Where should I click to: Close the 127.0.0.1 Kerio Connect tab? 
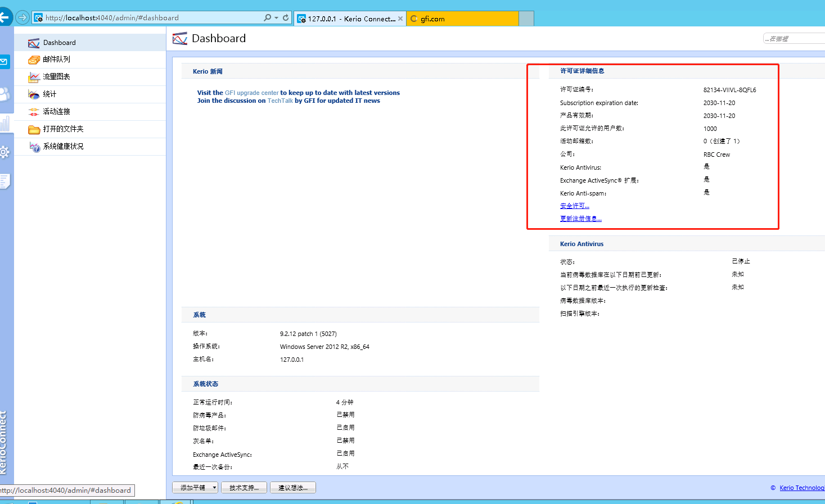400,19
